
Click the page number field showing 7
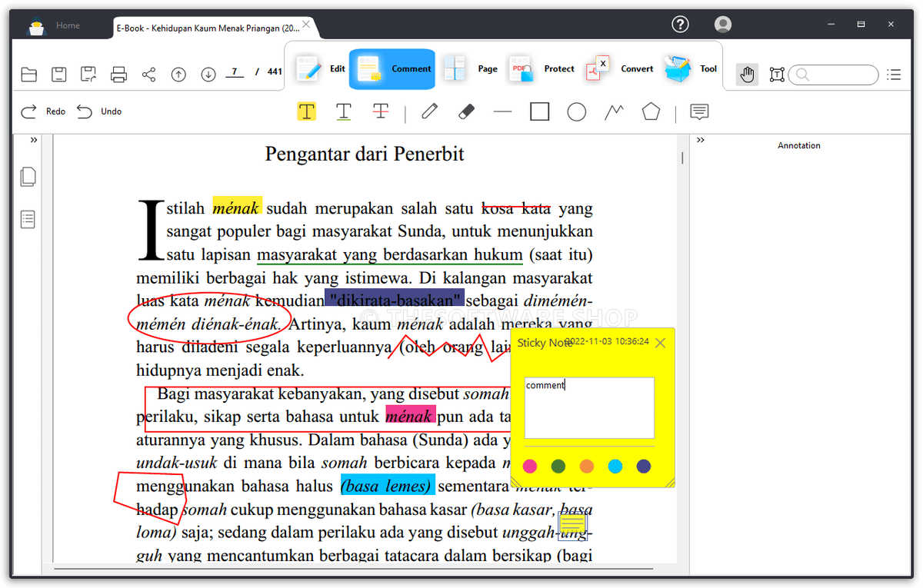point(234,72)
